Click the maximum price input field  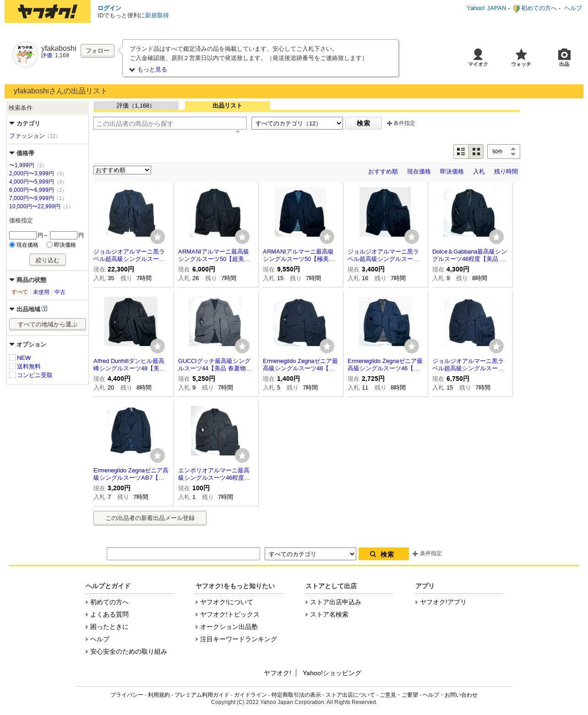[x=64, y=235]
